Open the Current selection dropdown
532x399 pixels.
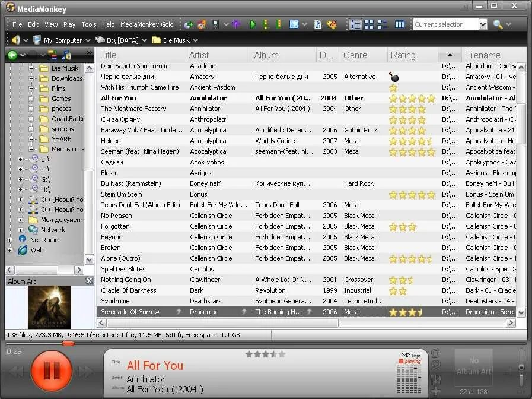(x=483, y=24)
